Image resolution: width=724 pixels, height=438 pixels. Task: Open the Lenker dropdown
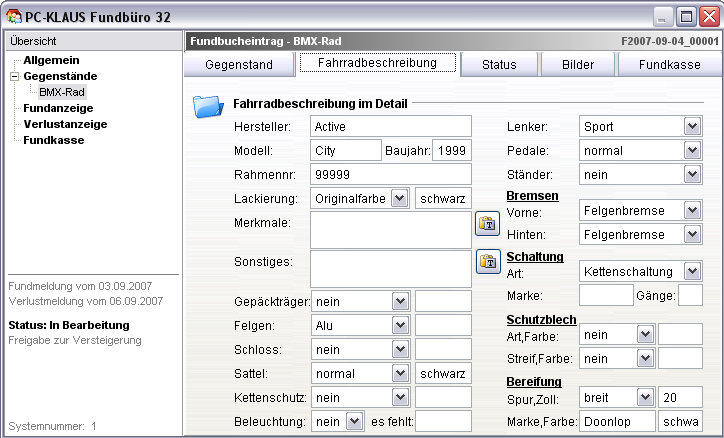692,127
